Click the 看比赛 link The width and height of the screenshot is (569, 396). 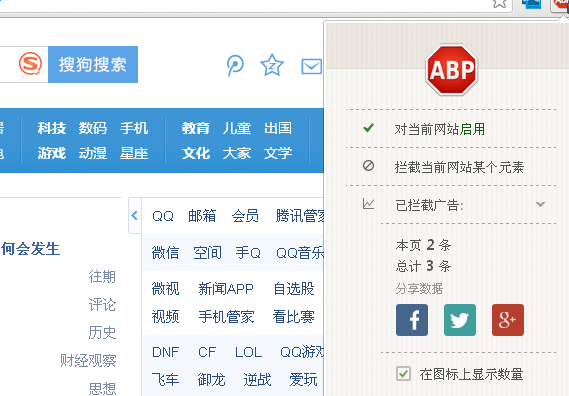(294, 317)
